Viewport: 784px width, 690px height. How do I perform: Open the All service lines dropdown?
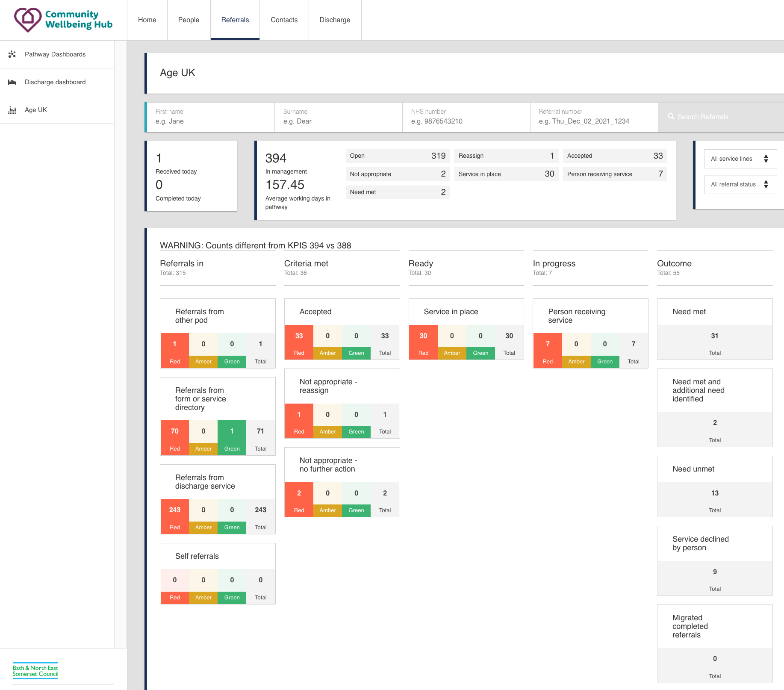pyautogui.click(x=740, y=159)
